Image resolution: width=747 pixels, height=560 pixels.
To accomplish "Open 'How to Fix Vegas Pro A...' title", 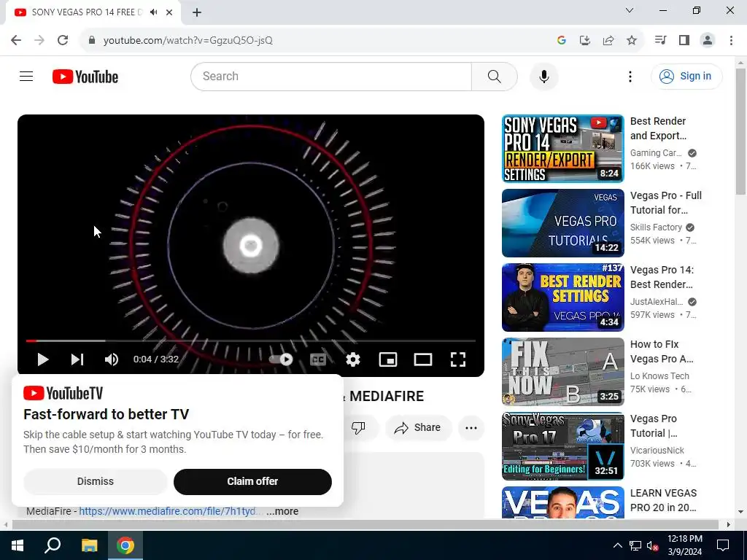I will pos(661,351).
